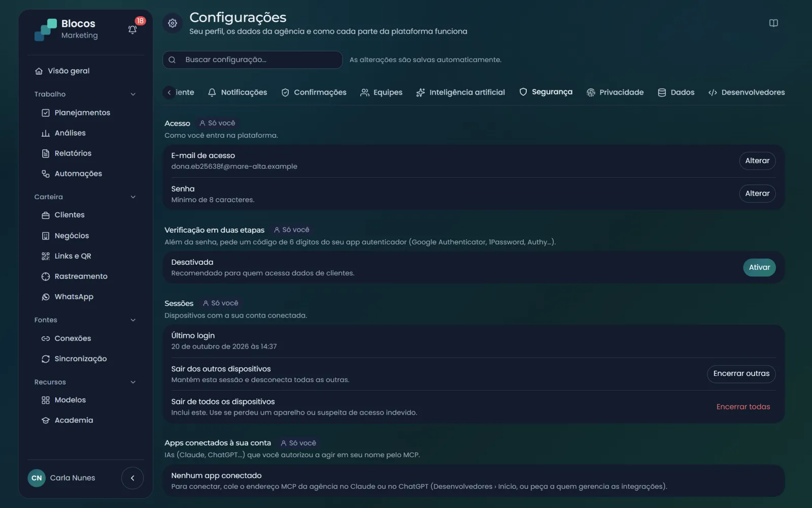Collapse the Carteira sidebar section
Viewport: 812px width, 508px height.
pos(133,197)
